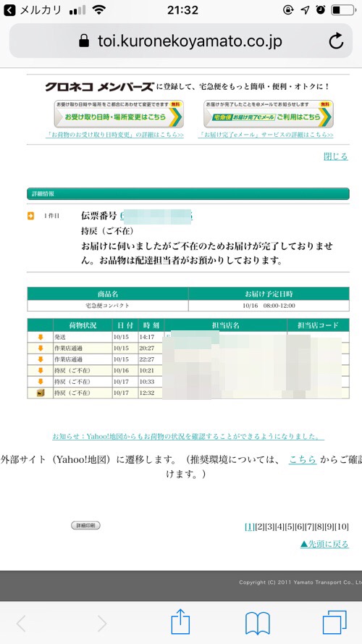
Task: Tap the 宅急便コンパクト product cell
Action: (108, 306)
